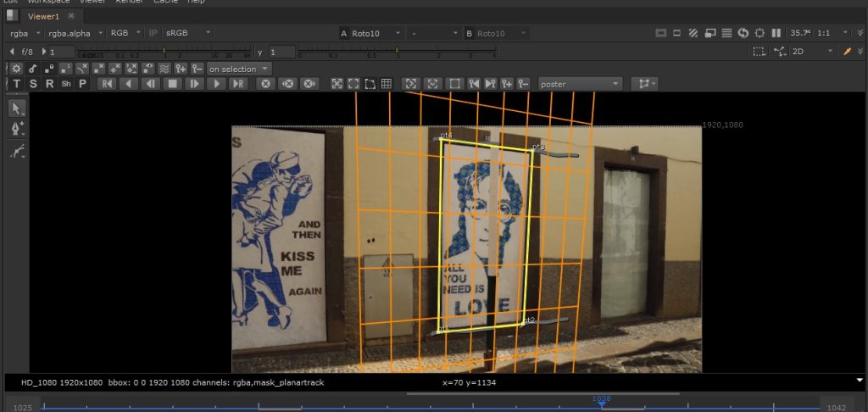Image resolution: width=868 pixels, height=412 pixels.
Task: Click the dashed planar surface outline icon
Action: [x=370, y=84]
